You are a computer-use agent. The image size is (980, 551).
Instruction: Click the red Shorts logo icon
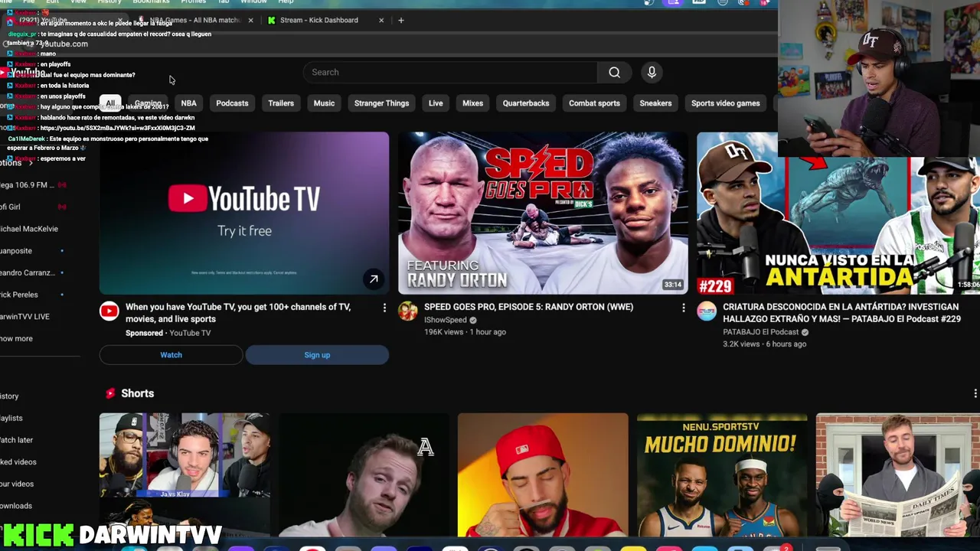(110, 393)
